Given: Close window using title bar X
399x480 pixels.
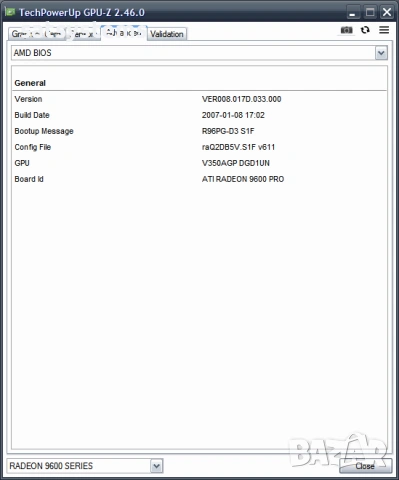Looking at the screenshot, I should [x=387, y=12].
